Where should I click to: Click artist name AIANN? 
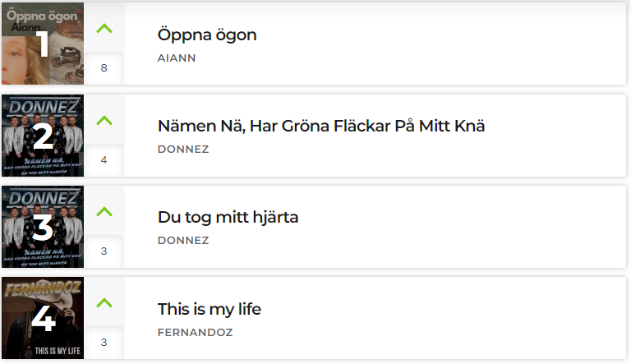(177, 58)
